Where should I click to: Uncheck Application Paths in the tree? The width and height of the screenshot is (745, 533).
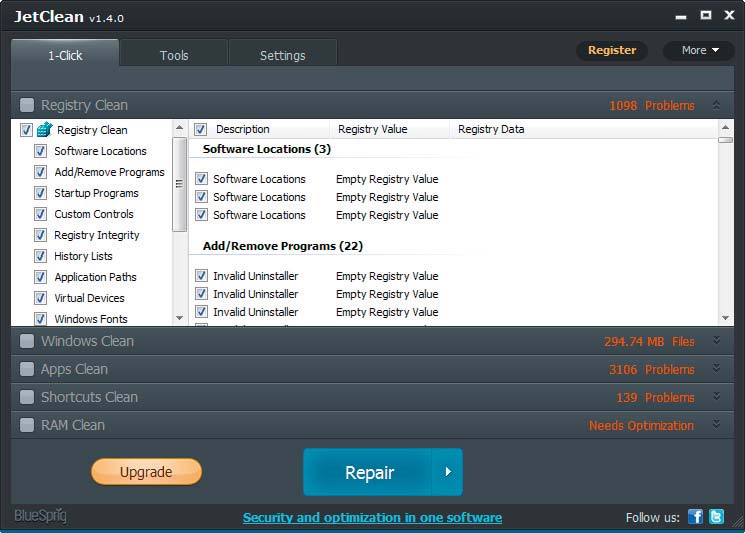click(40, 277)
